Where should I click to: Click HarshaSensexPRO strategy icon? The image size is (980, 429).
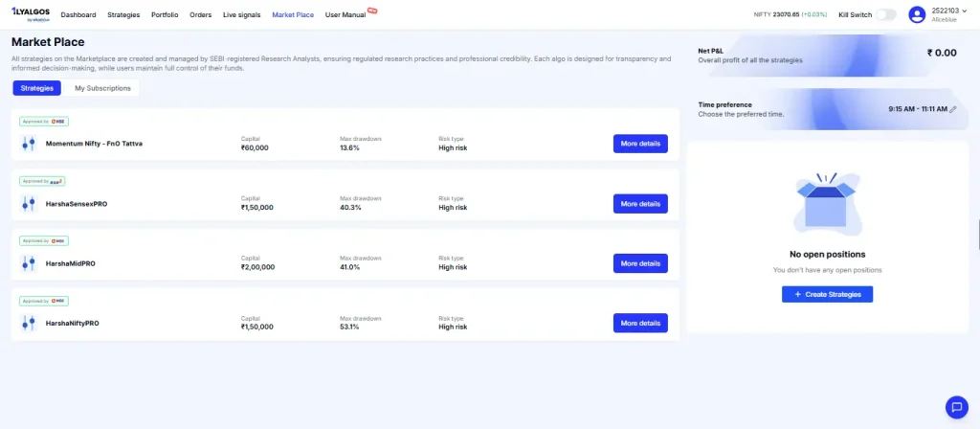(x=28, y=204)
